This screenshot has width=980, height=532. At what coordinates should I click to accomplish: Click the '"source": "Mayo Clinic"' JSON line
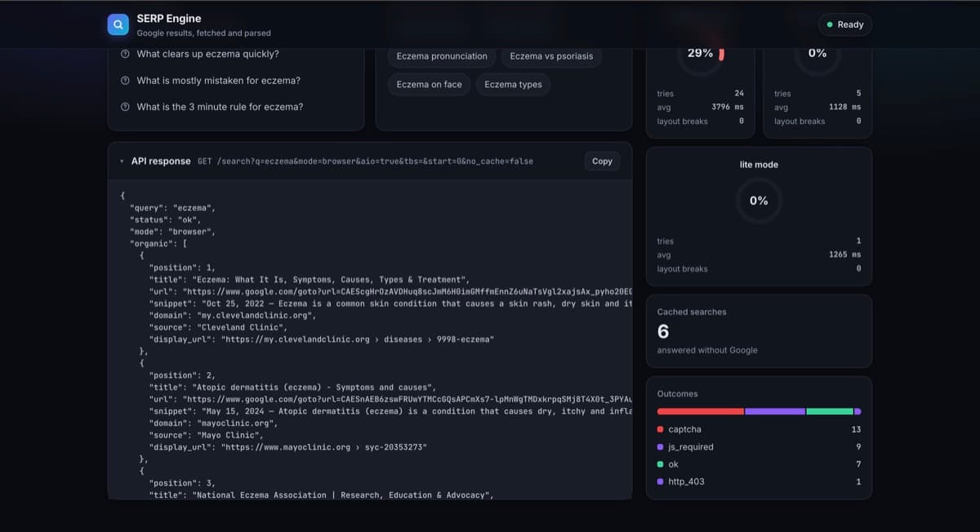point(207,435)
